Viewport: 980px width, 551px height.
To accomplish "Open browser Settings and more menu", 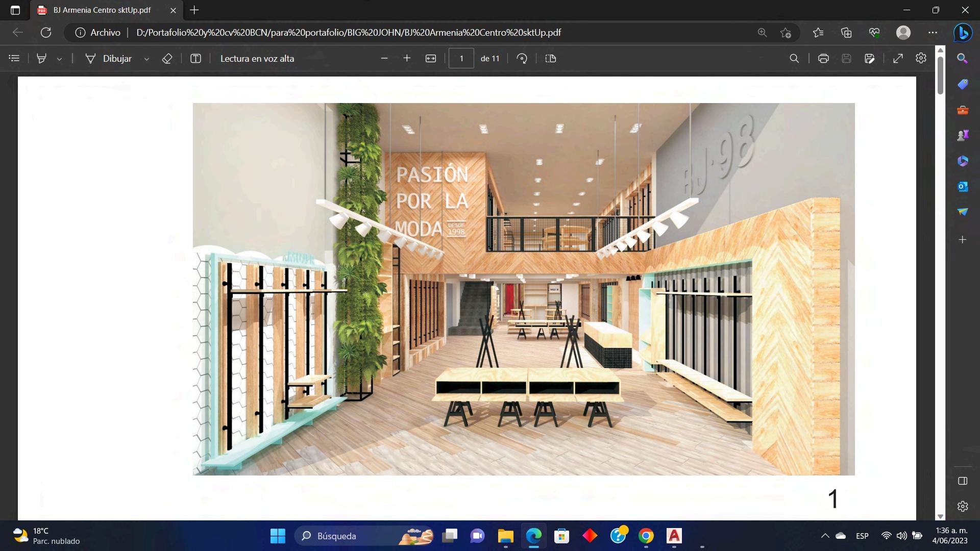I will 933,33.
